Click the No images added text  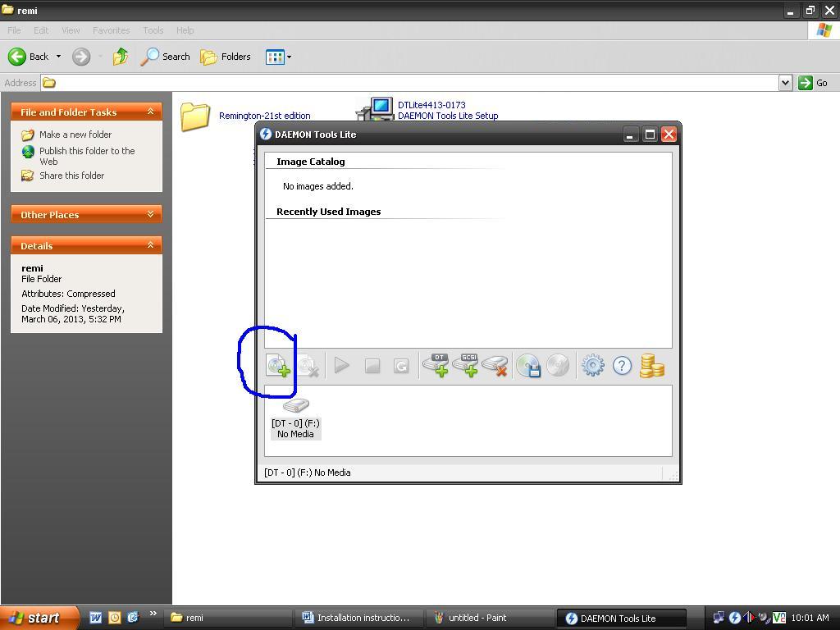[x=318, y=186]
